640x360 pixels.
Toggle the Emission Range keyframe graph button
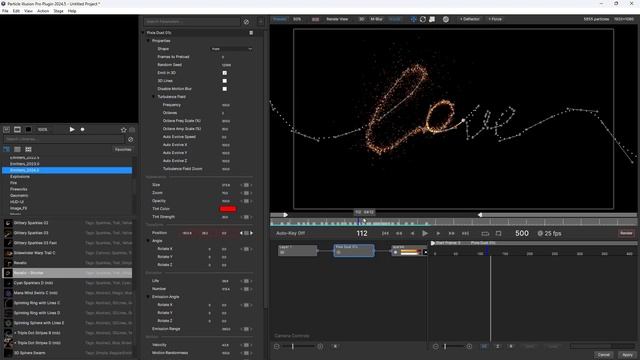tap(246, 329)
